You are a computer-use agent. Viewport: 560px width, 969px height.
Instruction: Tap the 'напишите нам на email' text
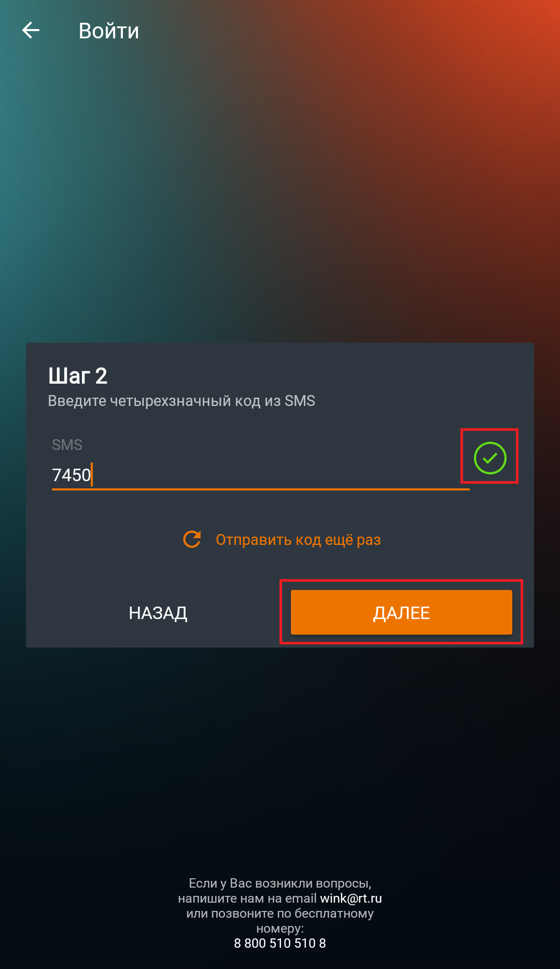(x=247, y=898)
